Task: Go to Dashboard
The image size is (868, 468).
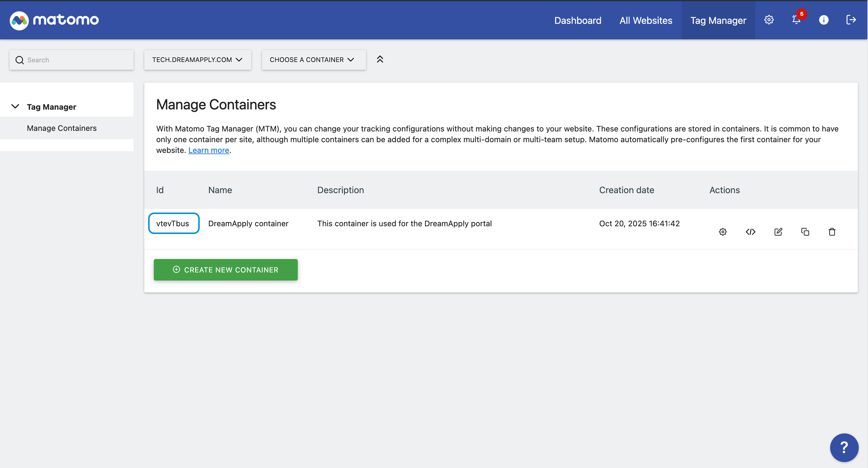Action: pyautogui.click(x=578, y=21)
